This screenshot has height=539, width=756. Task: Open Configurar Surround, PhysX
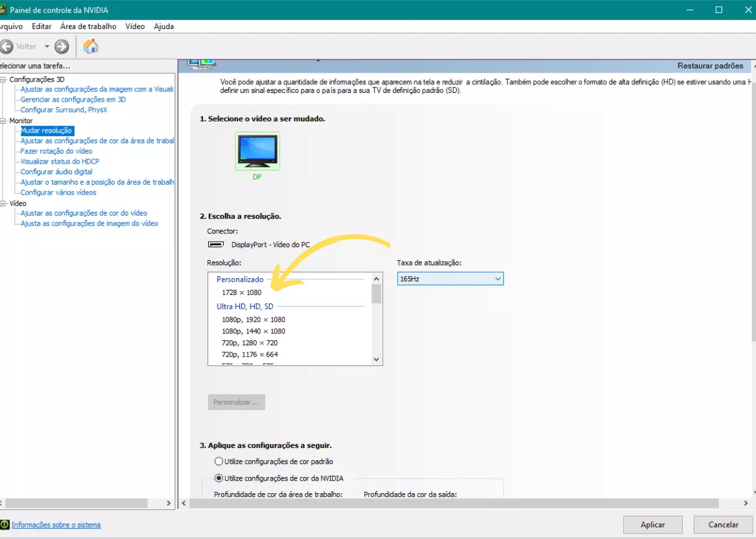point(64,110)
